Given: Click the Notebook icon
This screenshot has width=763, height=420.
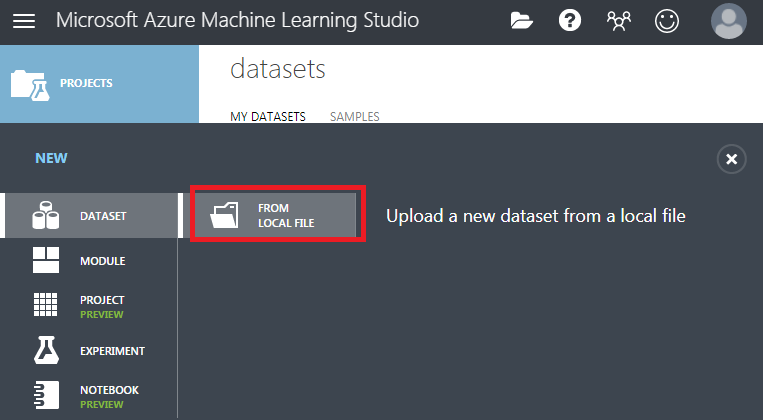Looking at the screenshot, I should pyautogui.click(x=47, y=395).
